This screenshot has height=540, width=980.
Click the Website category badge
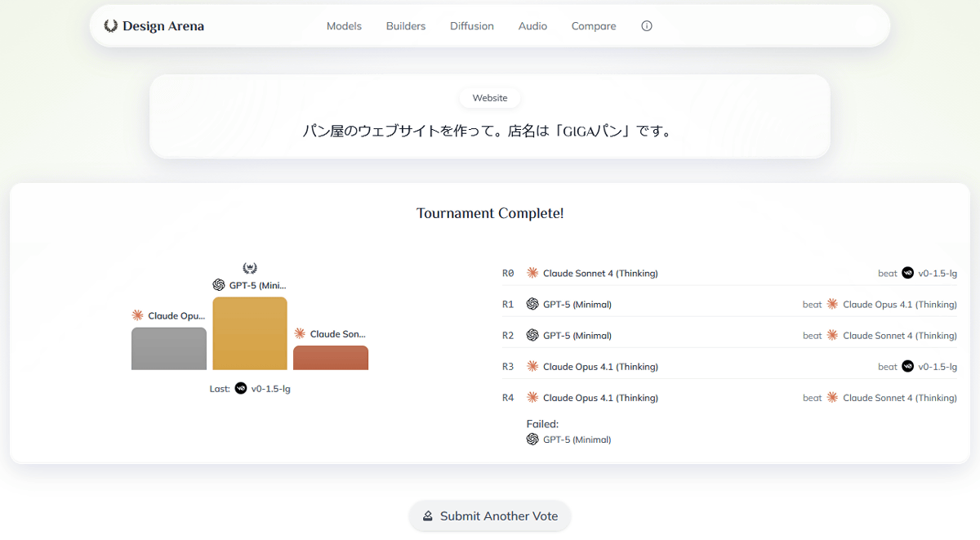pyautogui.click(x=490, y=98)
